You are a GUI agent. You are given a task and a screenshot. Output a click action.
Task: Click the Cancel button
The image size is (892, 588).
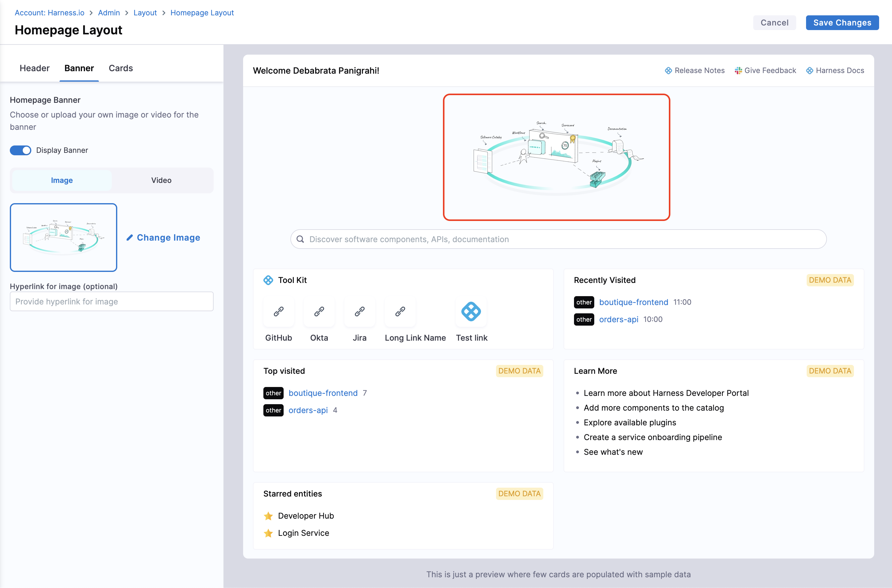coord(774,22)
